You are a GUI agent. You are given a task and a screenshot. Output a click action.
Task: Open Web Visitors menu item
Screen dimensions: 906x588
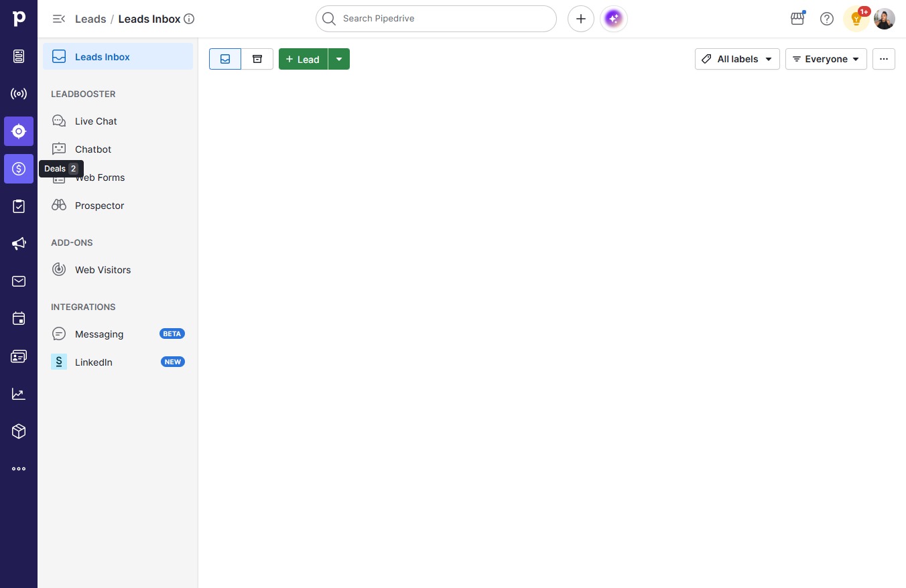118,270
